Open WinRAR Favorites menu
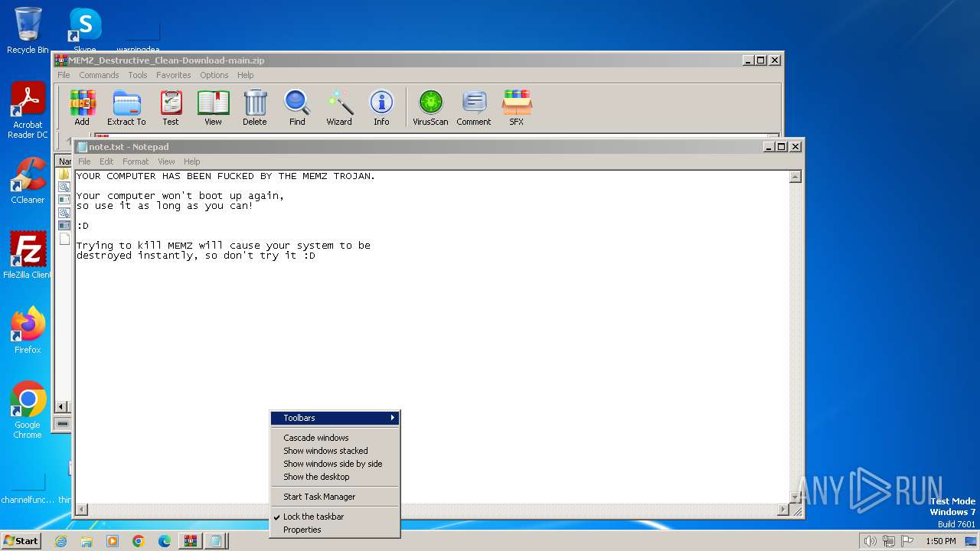The height and width of the screenshot is (551, 980). tap(174, 75)
